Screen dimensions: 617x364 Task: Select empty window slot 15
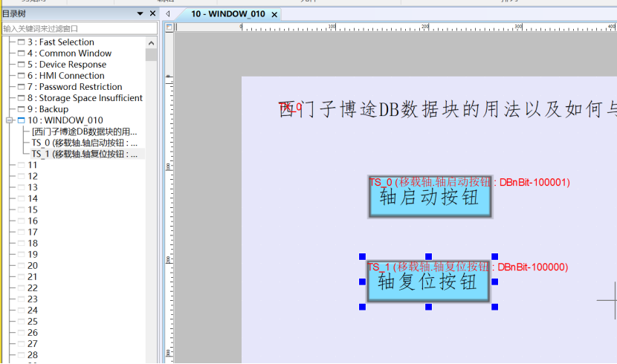click(33, 210)
